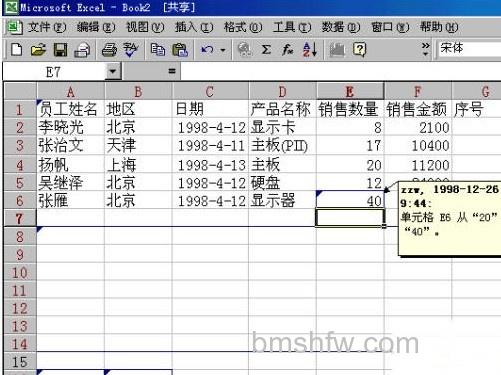This screenshot has height=375, width=501.
Task: Click the Insert Hyperlink globe icon
Action: [x=244, y=50]
